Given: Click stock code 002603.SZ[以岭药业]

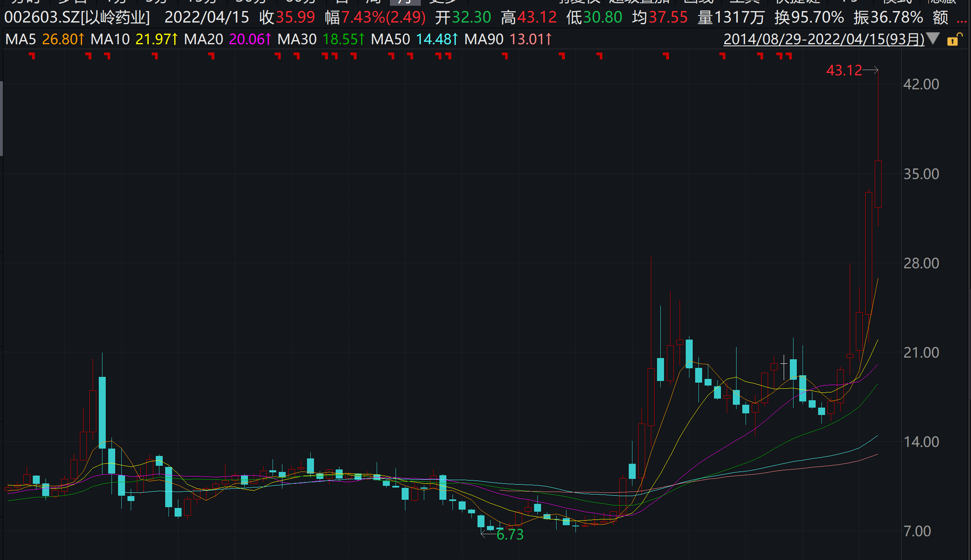Looking at the screenshot, I should [x=77, y=18].
